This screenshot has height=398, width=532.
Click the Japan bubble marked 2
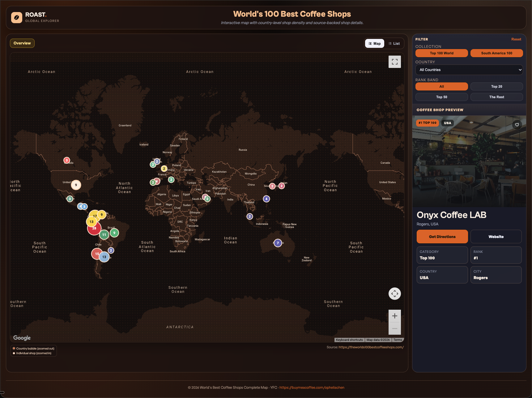(282, 186)
